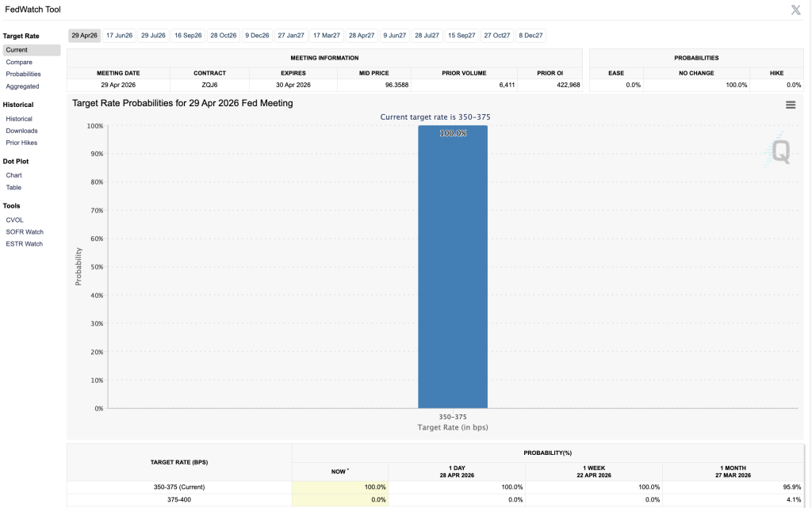Open the Aggregated view link
The image size is (812, 508).
point(22,86)
